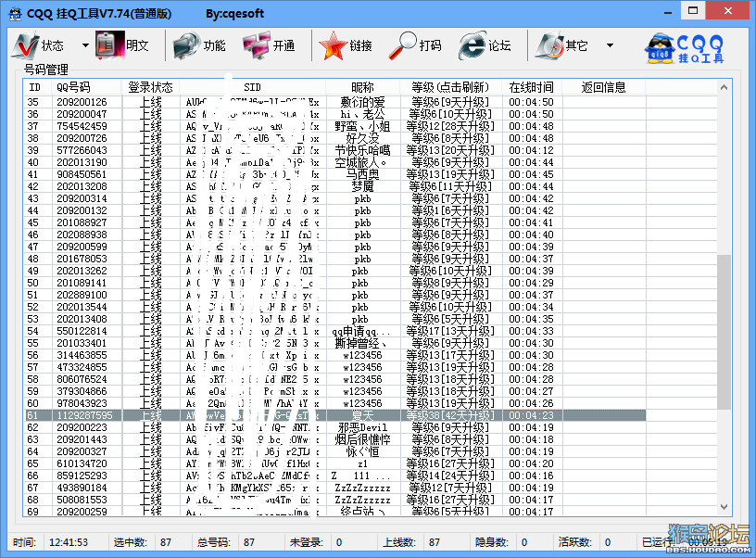Screen dimensions: 756x558
Task: Click nickname 邪恶Devil
Action: tap(362, 428)
